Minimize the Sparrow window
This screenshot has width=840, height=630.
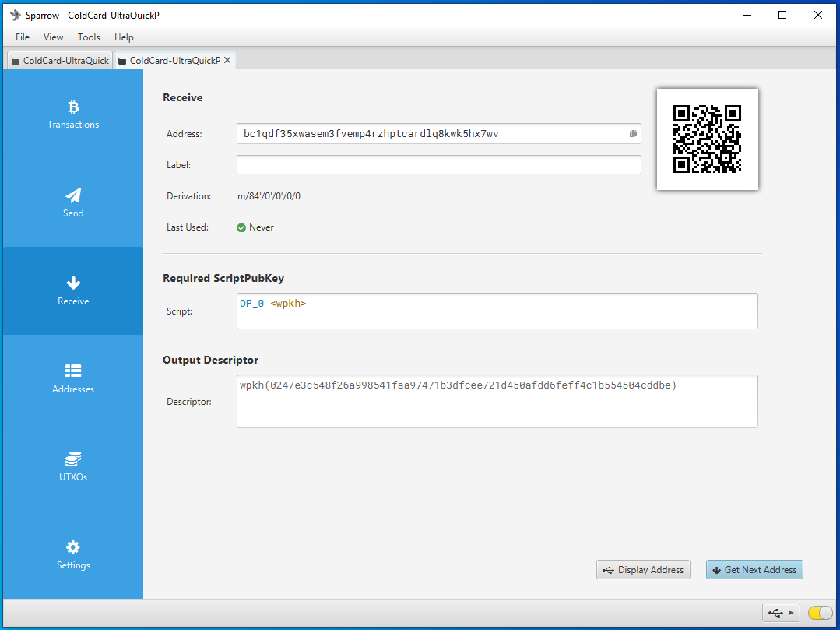click(747, 15)
